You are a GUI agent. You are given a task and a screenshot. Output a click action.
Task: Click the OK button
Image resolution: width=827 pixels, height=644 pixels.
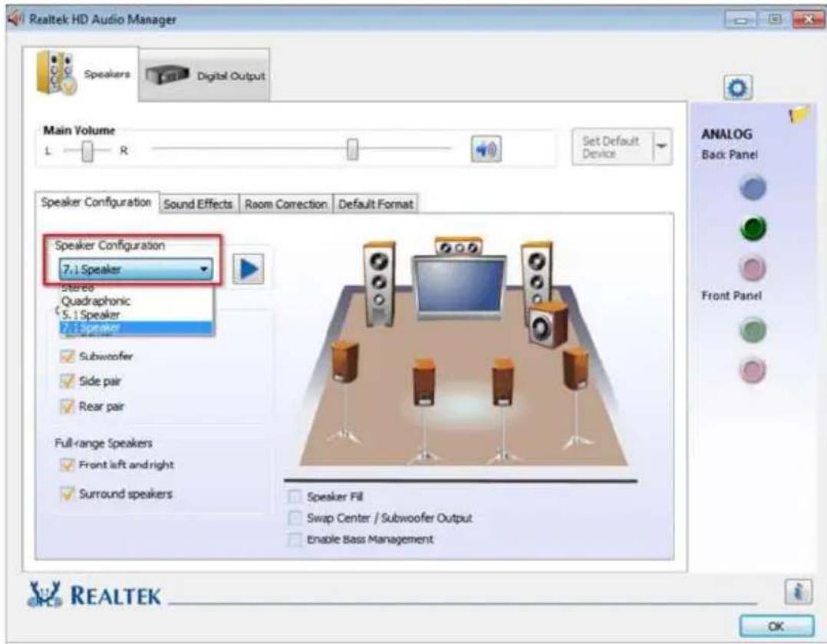pos(776,626)
